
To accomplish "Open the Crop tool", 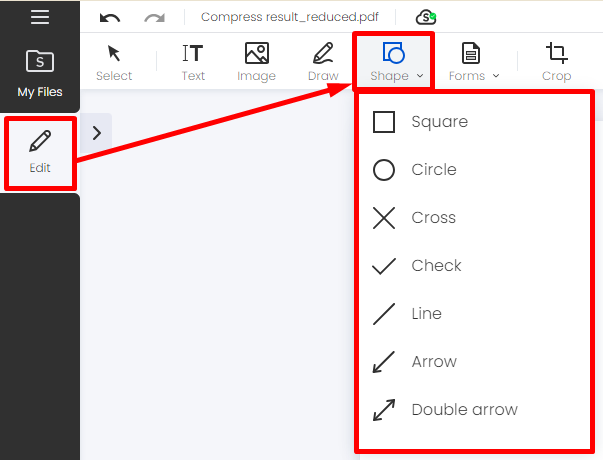I will [556, 63].
